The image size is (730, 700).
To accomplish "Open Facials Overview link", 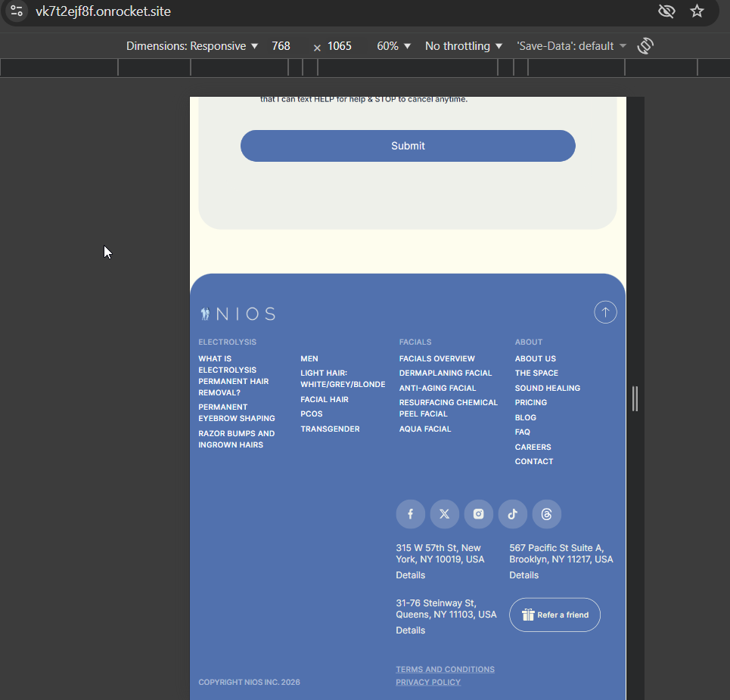I will [436, 358].
